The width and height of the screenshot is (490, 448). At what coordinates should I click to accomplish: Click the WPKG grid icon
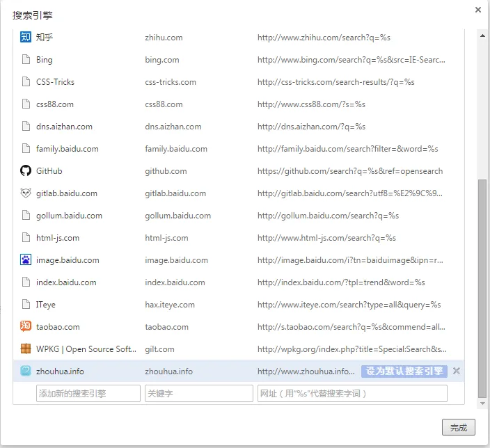tap(26, 349)
